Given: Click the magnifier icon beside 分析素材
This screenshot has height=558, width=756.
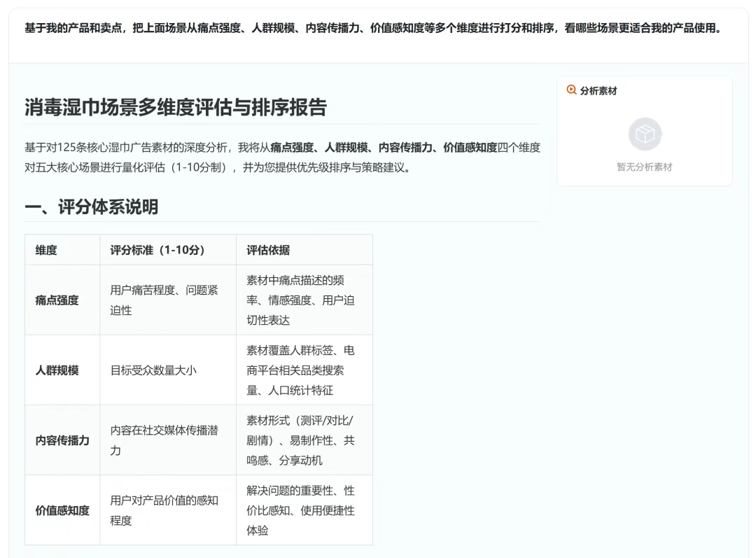Looking at the screenshot, I should [572, 90].
